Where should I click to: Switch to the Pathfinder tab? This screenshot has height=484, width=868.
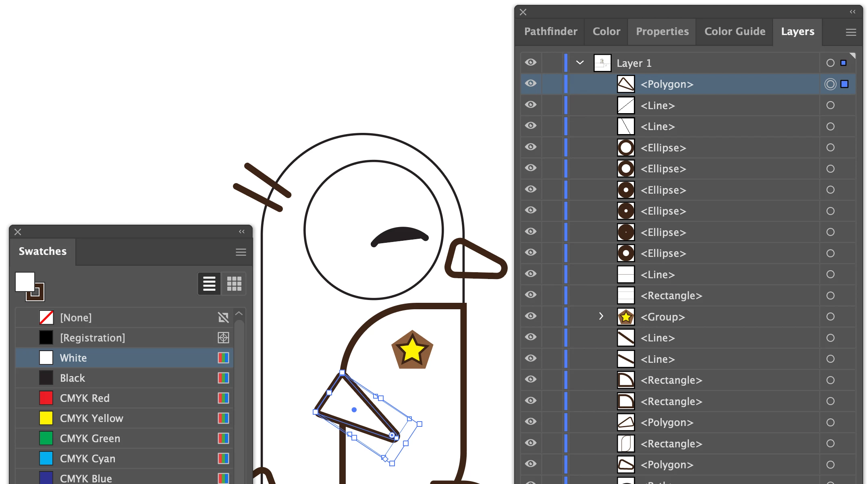coord(550,31)
